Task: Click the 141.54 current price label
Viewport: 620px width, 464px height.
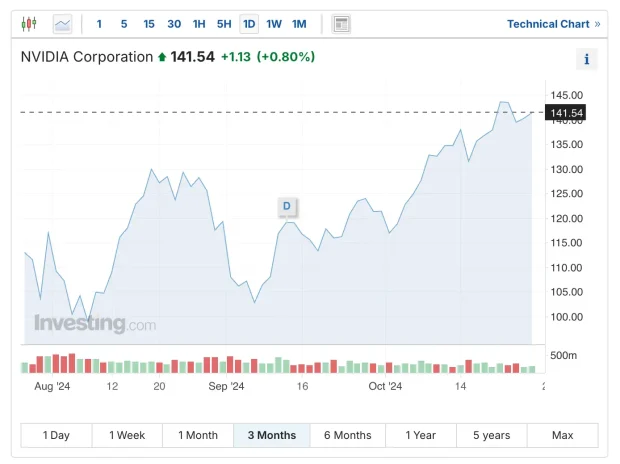Action: [566, 113]
